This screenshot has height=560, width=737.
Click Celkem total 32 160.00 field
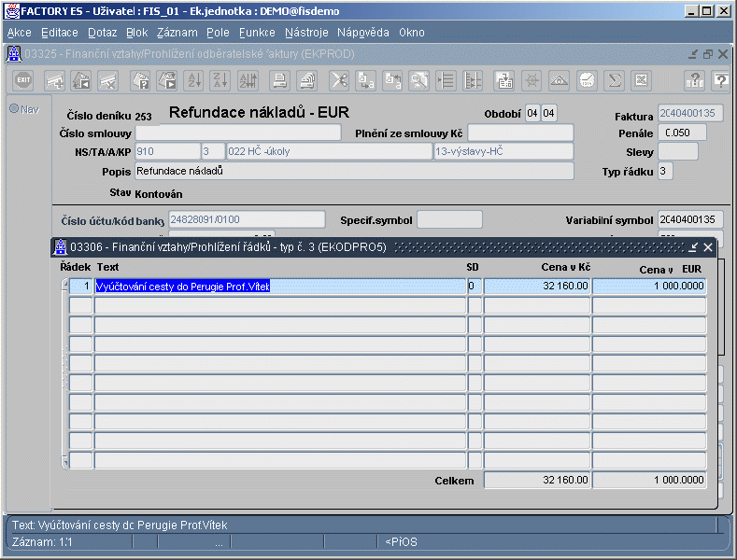point(537,480)
